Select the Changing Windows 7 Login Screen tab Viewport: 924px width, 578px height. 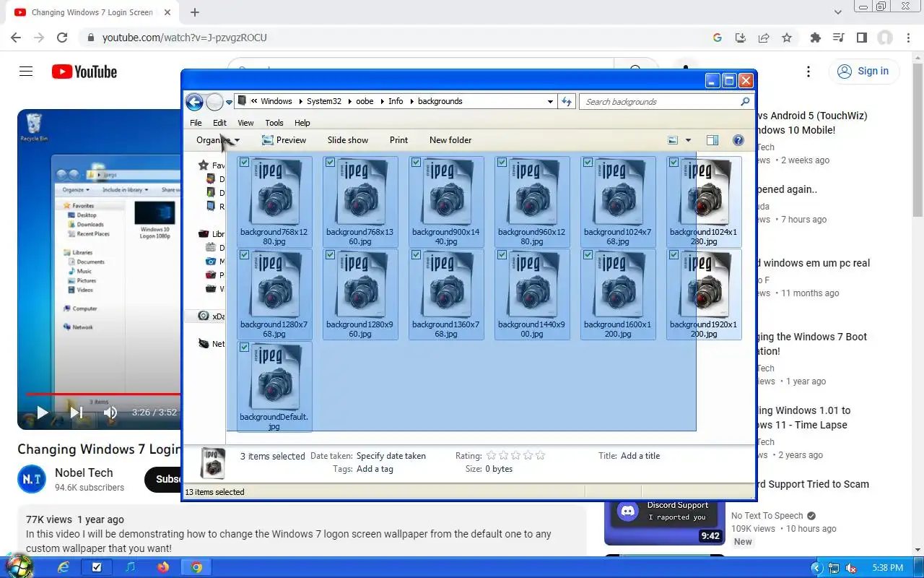[92, 12]
